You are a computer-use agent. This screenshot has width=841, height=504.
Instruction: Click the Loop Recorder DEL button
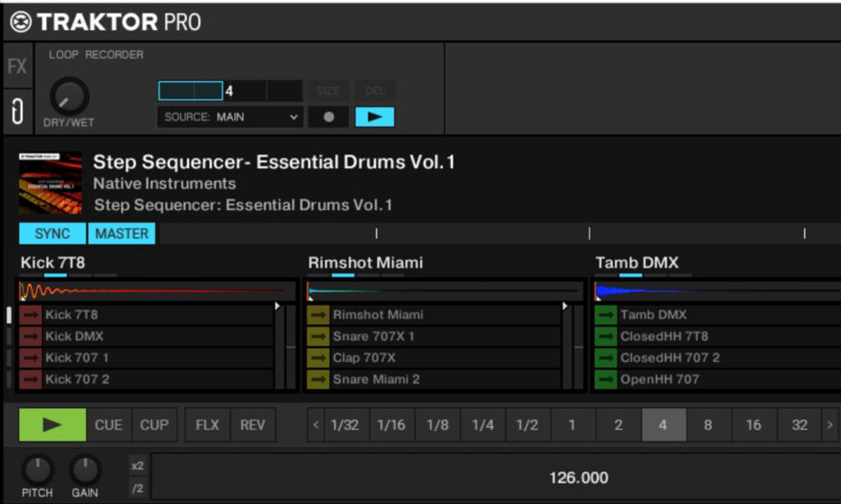pyautogui.click(x=375, y=91)
